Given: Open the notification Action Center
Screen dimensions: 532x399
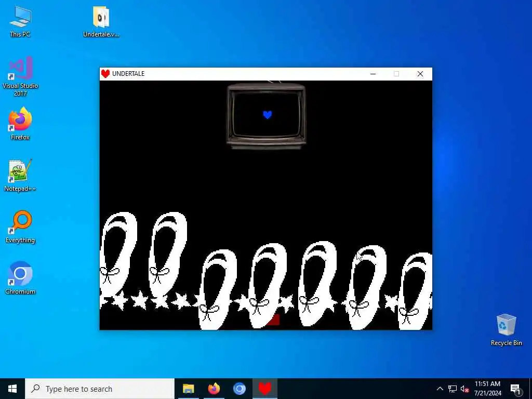Looking at the screenshot, I should click(516, 389).
